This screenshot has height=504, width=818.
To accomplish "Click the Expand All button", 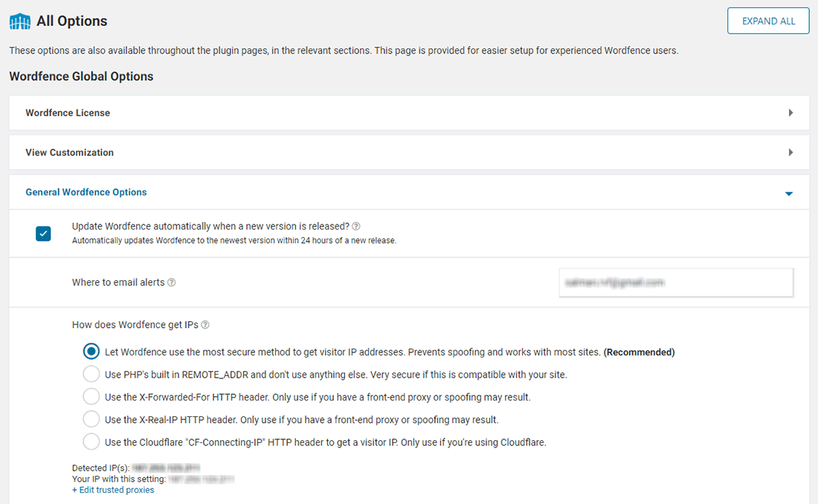I will [768, 21].
